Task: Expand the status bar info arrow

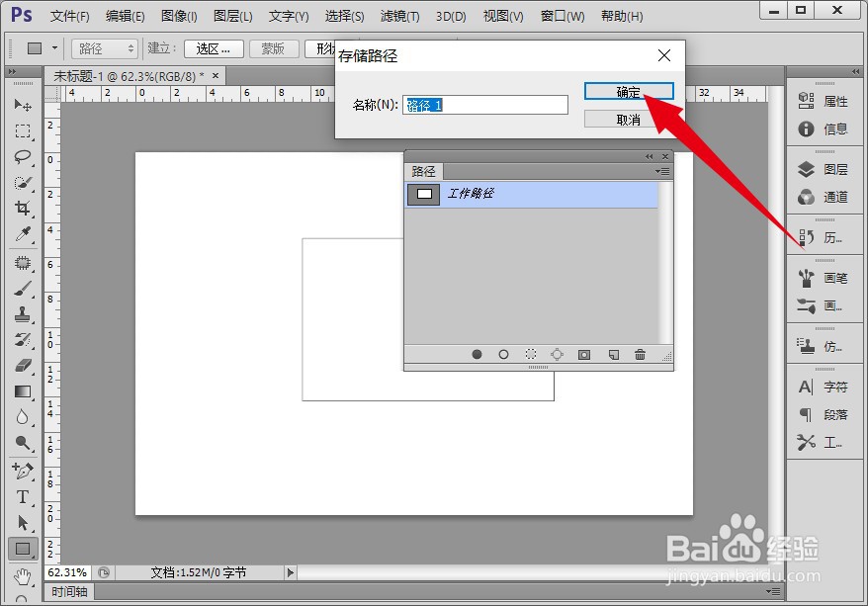Action: coord(291,572)
